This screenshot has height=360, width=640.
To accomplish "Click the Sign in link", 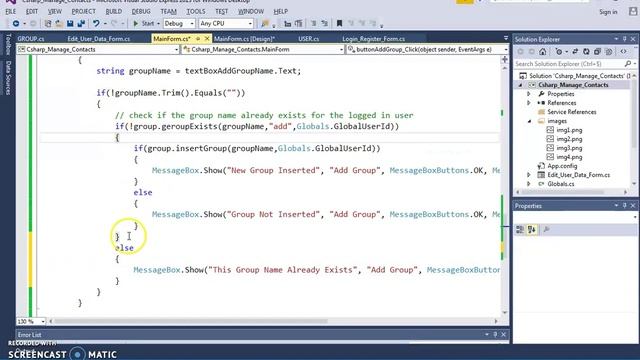I will (608, 12).
